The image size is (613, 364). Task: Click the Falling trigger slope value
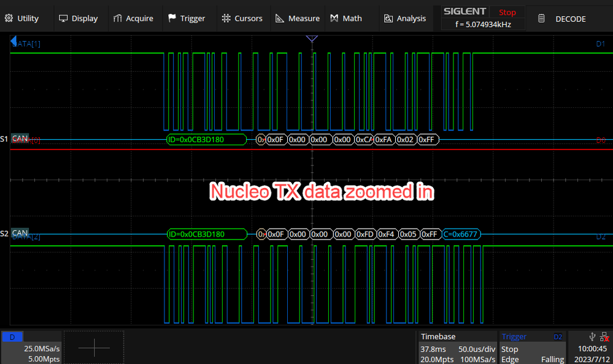[x=552, y=359]
